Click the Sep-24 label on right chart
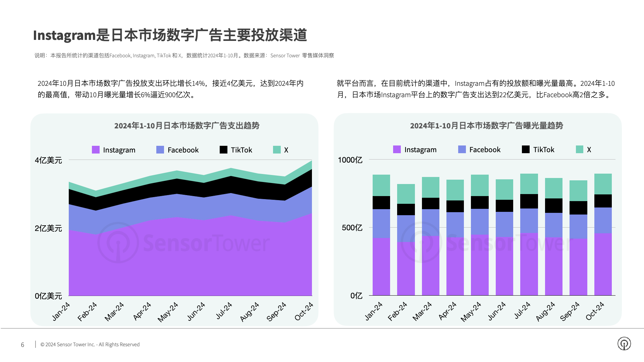The image size is (644, 362). 570,311
